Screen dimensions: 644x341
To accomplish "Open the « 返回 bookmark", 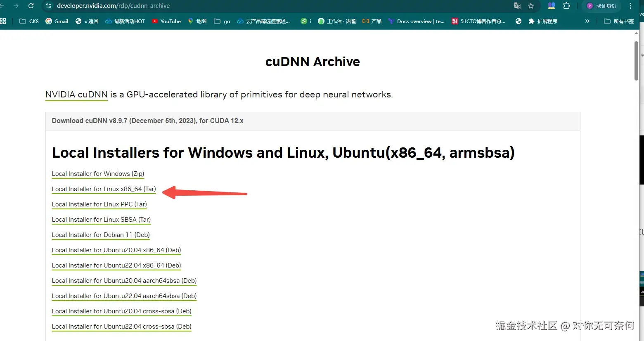I will tap(87, 21).
